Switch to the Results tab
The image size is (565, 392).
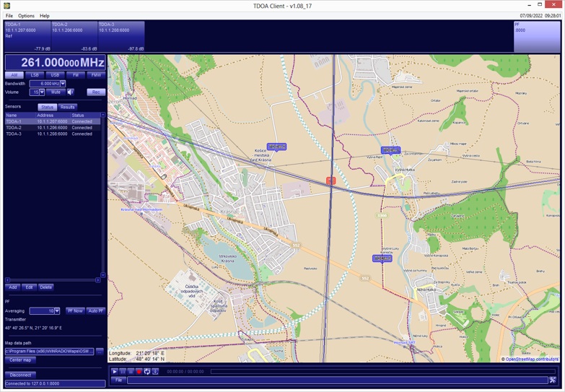click(67, 107)
